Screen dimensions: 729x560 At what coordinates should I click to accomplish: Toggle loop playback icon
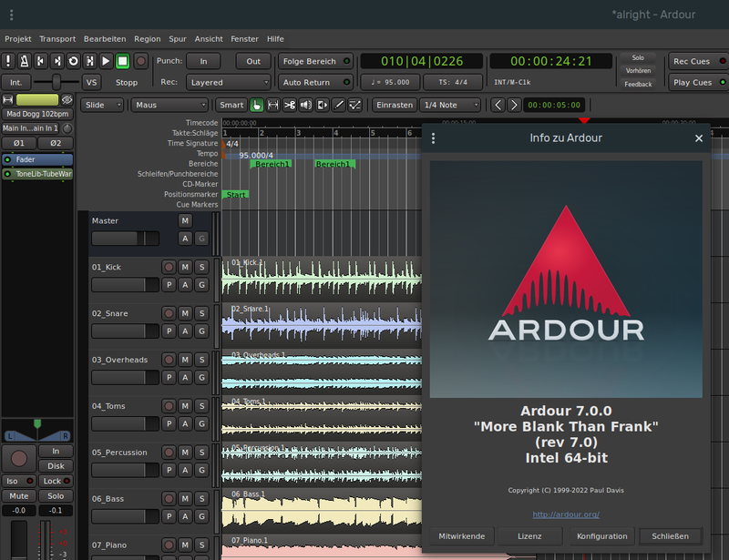tap(73, 61)
